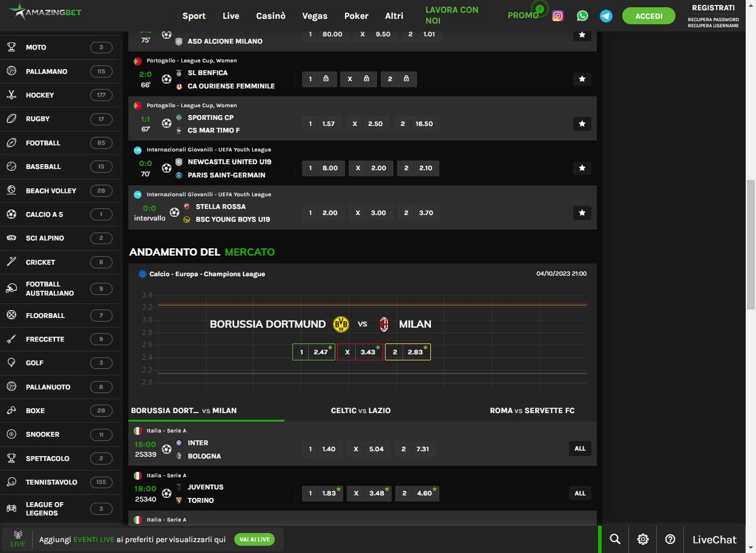This screenshot has height=553, width=756.
Task: Favorite the Newcastle United U19 match star
Action: (582, 168)
